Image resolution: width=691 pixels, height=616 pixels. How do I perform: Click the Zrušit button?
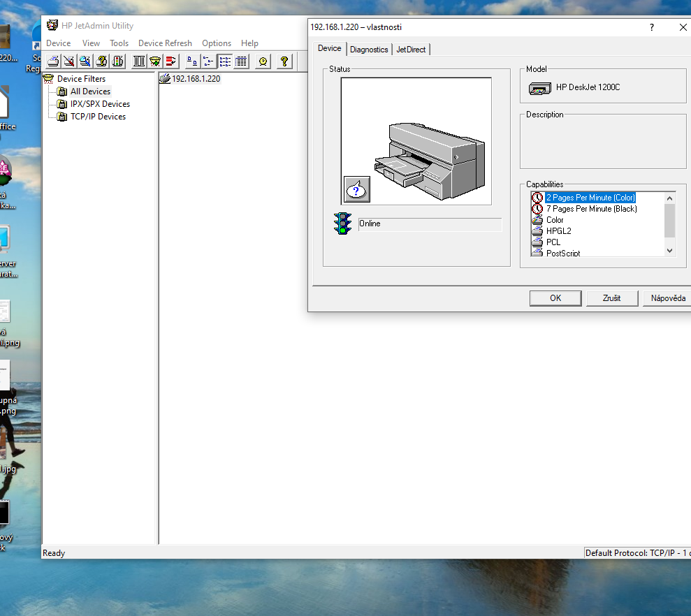(612, 298)
